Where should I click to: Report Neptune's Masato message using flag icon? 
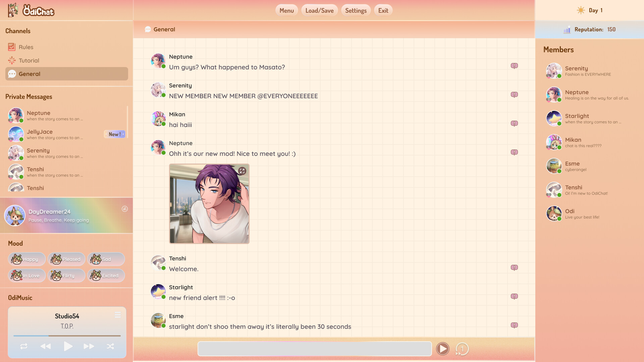click(x=514, y=66)
